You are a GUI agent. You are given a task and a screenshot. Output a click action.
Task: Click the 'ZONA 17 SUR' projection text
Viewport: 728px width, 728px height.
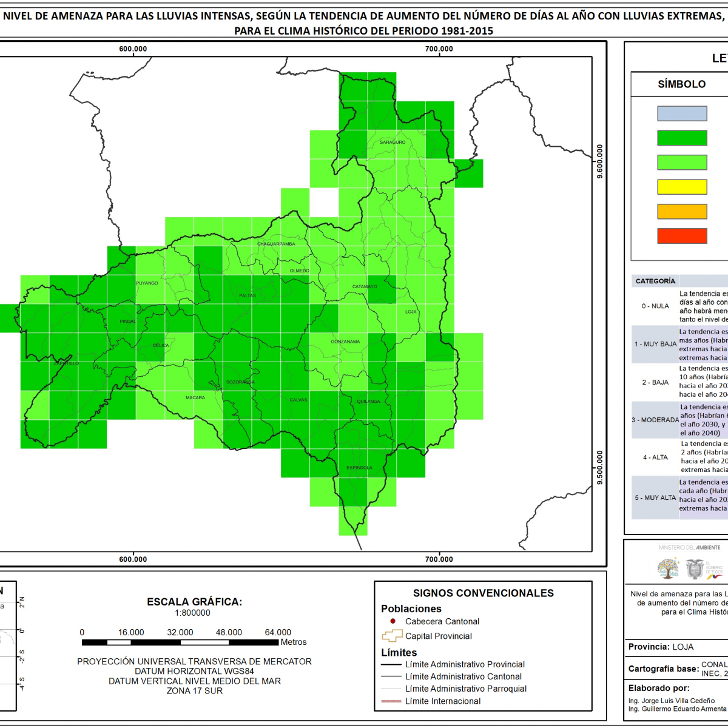(x=195, y=690)
